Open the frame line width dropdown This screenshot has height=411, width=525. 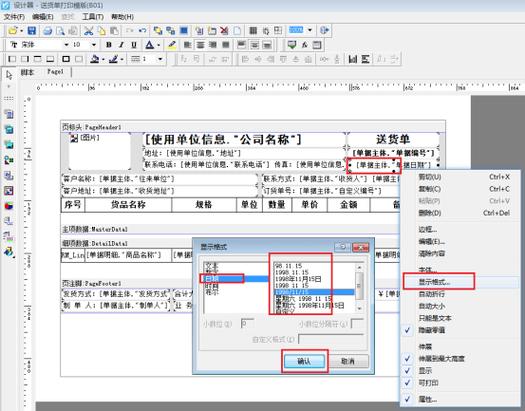pos(160,59)
